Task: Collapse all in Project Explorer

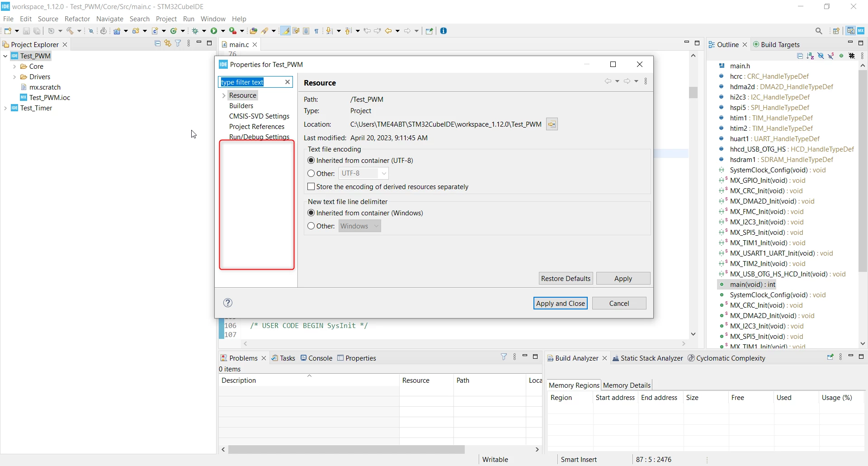Action: point(157,43)
